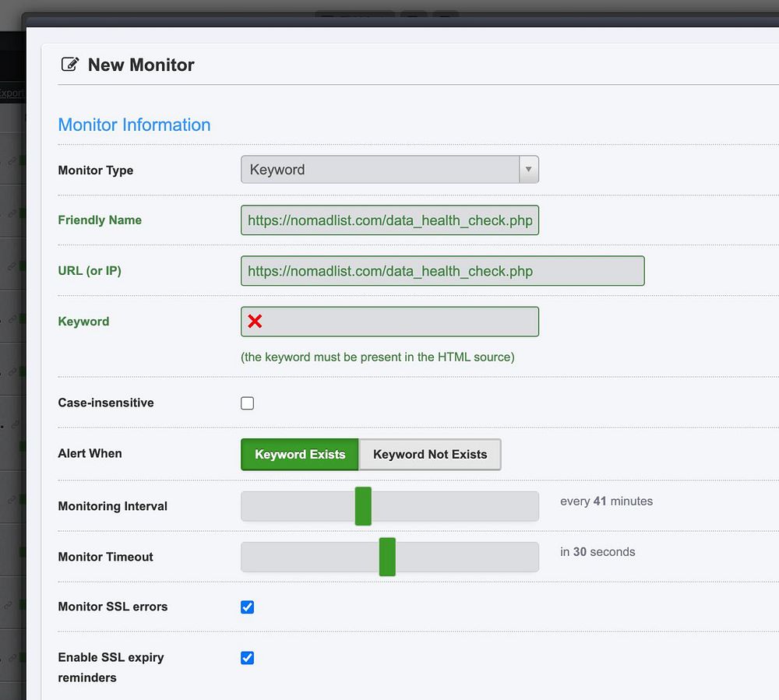The width and height of the screenshot is (779, 700).
Task: Click the Monitor Timeout slider handle
Action: [387, 557]
